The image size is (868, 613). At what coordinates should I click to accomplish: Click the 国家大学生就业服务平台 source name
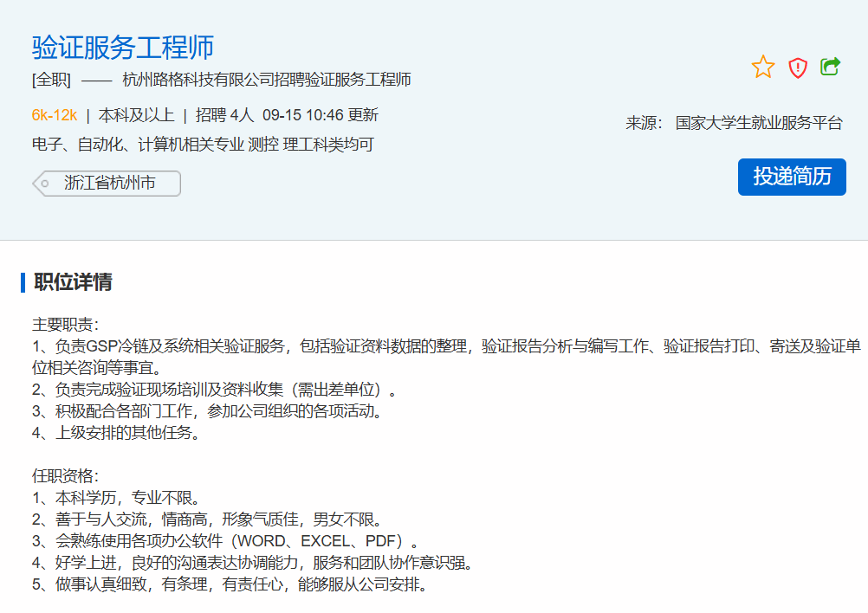click(759, 123)
